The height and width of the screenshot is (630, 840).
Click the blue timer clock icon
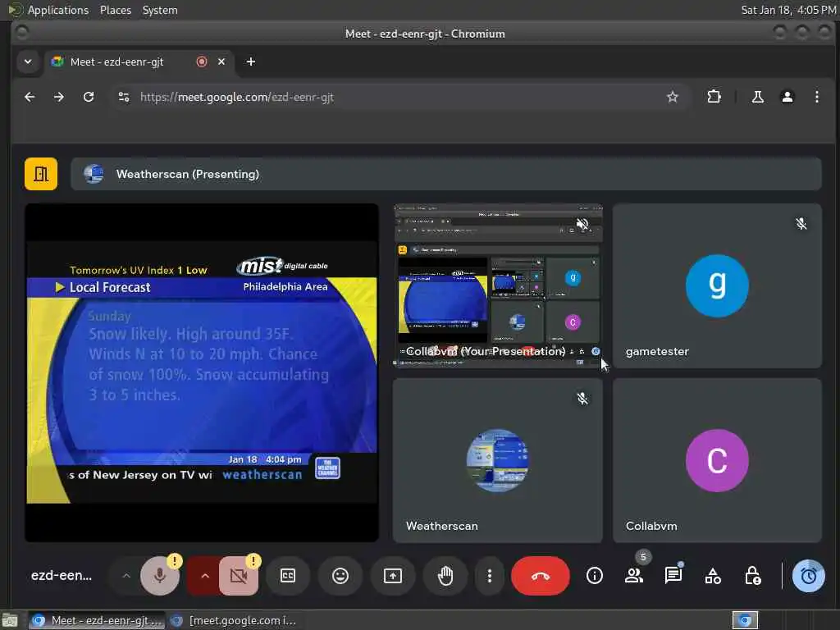point(808,576)
